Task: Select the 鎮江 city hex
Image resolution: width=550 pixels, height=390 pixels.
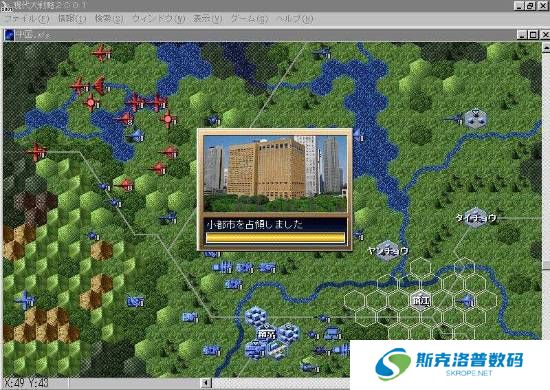Action: point(420,300)
